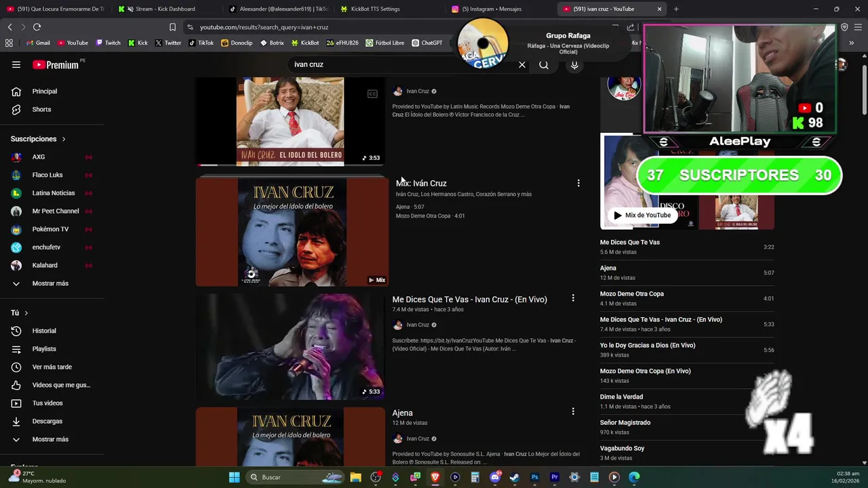Open the ChatGPT bookmark
The image size is (868, 488).
[x=427, y=43]
